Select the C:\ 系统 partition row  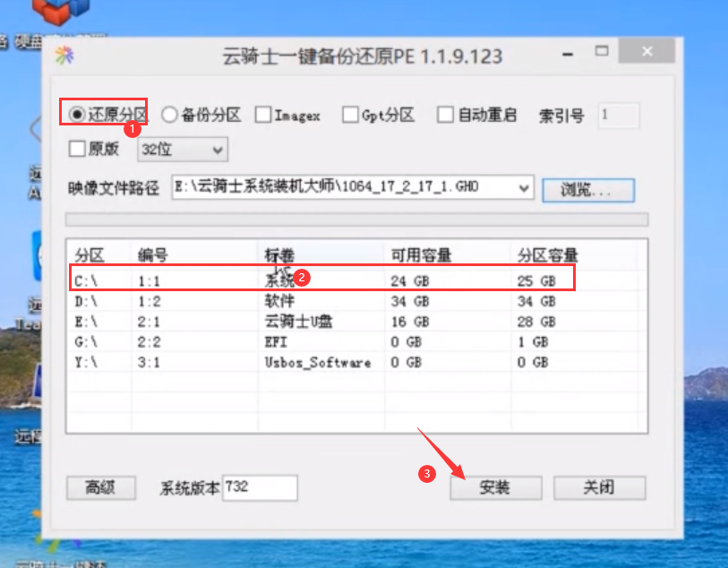tap(313, 280)
